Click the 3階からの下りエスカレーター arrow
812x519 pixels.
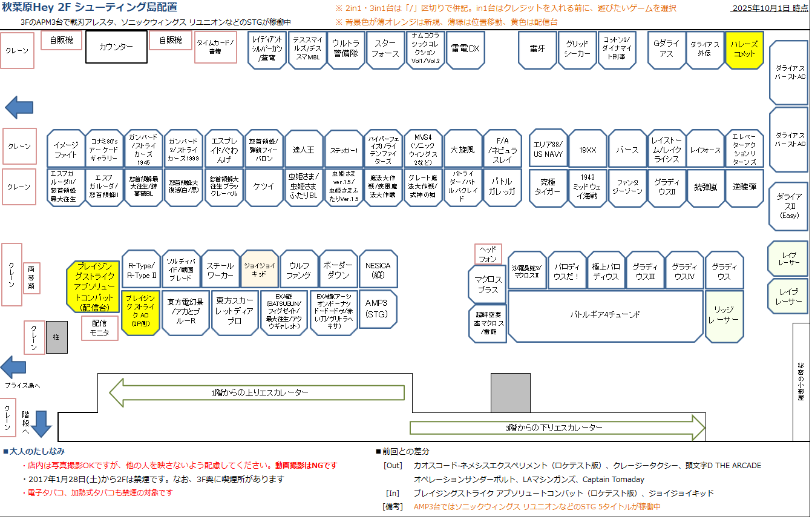[557, 428]
